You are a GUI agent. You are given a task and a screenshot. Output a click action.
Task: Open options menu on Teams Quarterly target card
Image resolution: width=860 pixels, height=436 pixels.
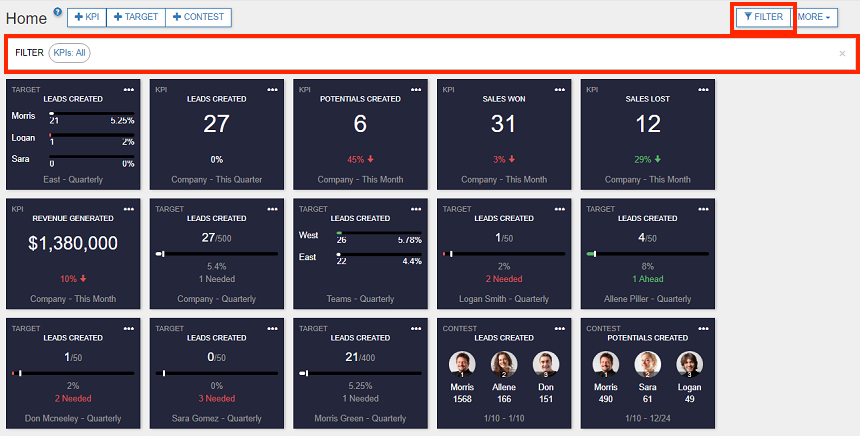click(416, 209)
